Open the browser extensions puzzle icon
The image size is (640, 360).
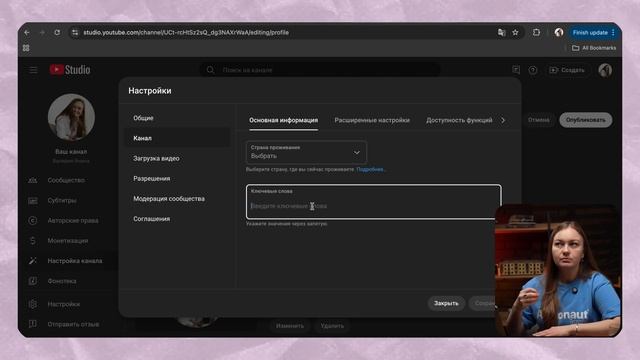click(536, 32)
